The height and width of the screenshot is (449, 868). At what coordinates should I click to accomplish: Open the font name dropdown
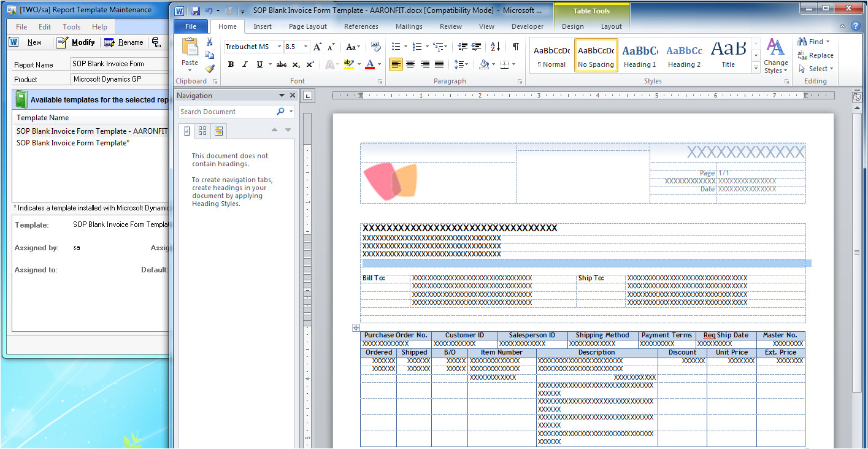coord(279,47)
